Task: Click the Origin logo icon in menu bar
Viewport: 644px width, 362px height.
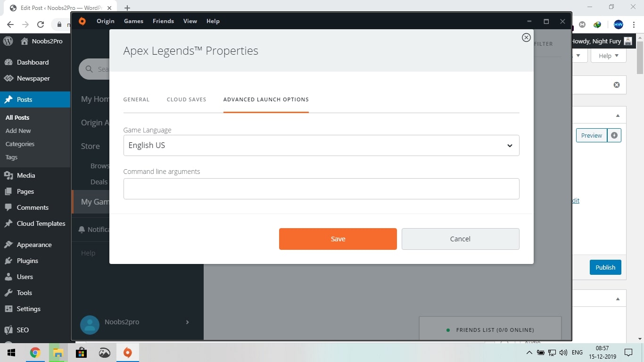Action: click(x=82, y=21)
